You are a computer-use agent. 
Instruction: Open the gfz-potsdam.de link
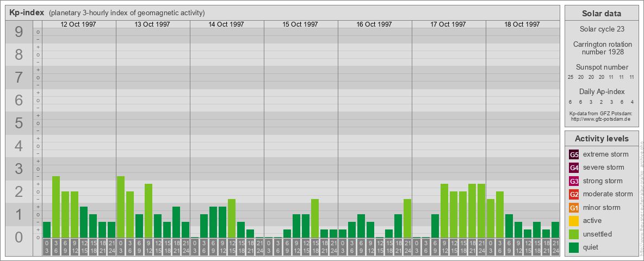pyautogui.click(x=602, y=119)
